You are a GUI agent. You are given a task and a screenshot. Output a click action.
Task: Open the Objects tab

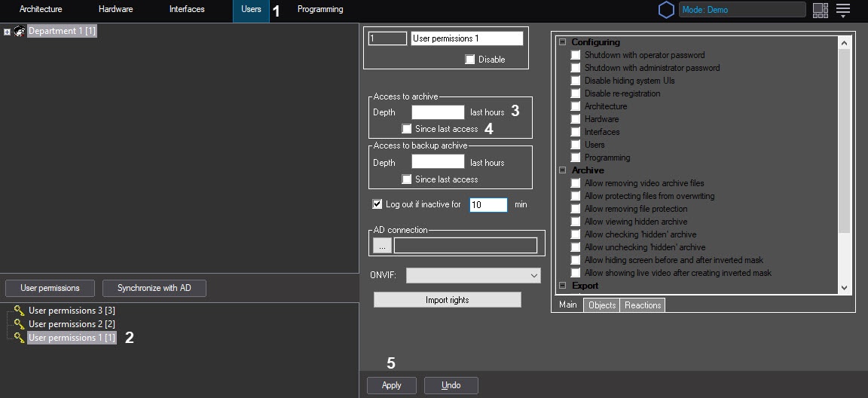point(602,305)
